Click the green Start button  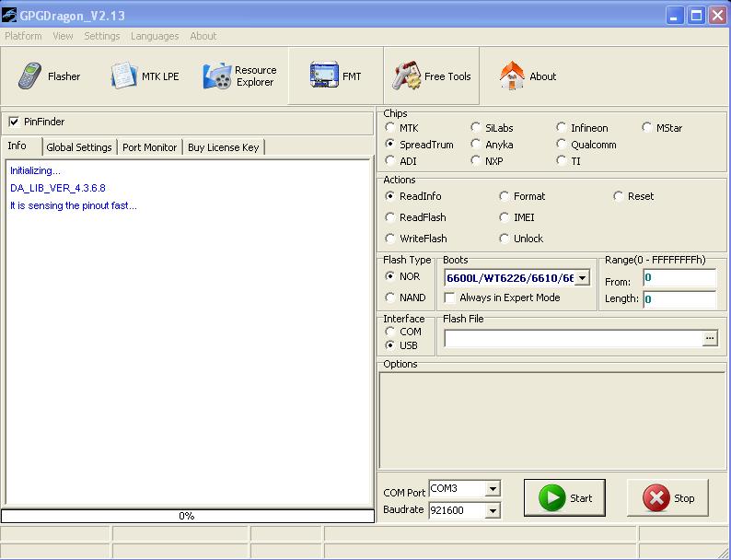tap(564, 498)
